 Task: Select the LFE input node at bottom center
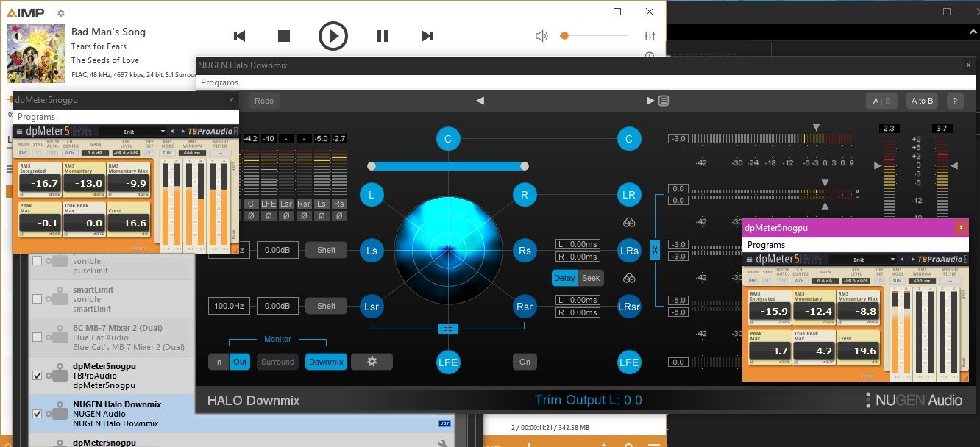point(447,362)
